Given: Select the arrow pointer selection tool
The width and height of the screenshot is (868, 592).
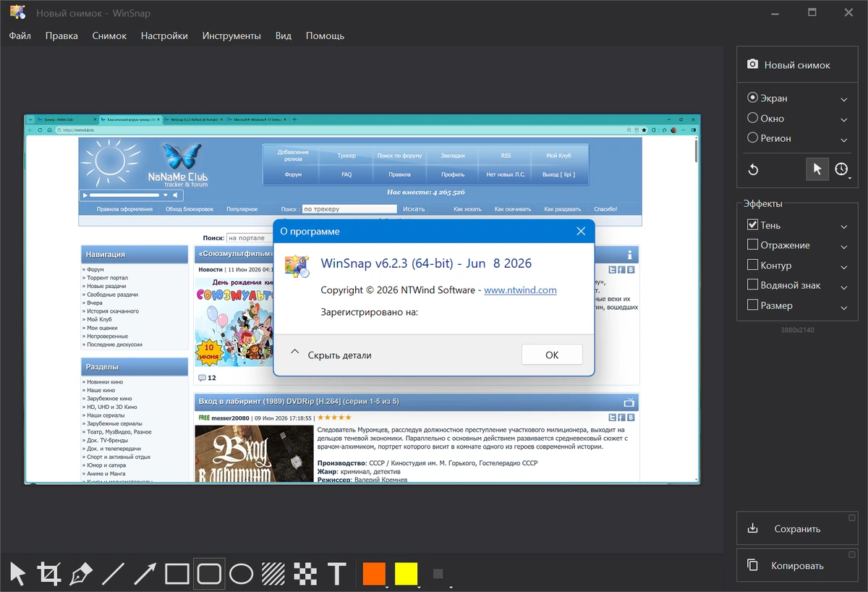Looking at the screenshot, I should (17, 574).
